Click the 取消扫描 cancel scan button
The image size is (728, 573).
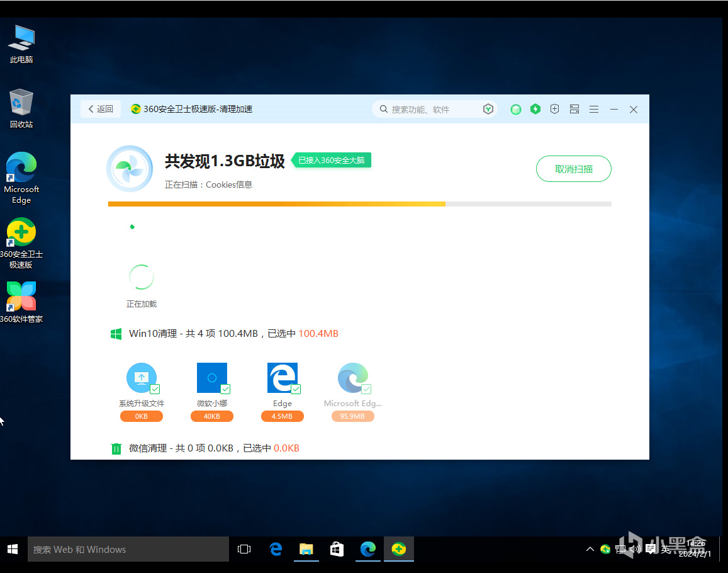pos(573,169)
